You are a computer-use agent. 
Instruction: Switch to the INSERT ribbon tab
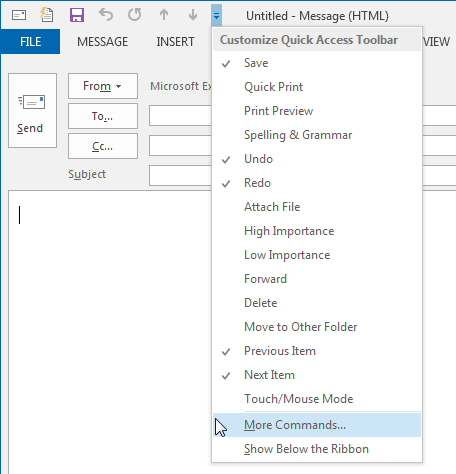pyautogui.click(x=175, y=42)
